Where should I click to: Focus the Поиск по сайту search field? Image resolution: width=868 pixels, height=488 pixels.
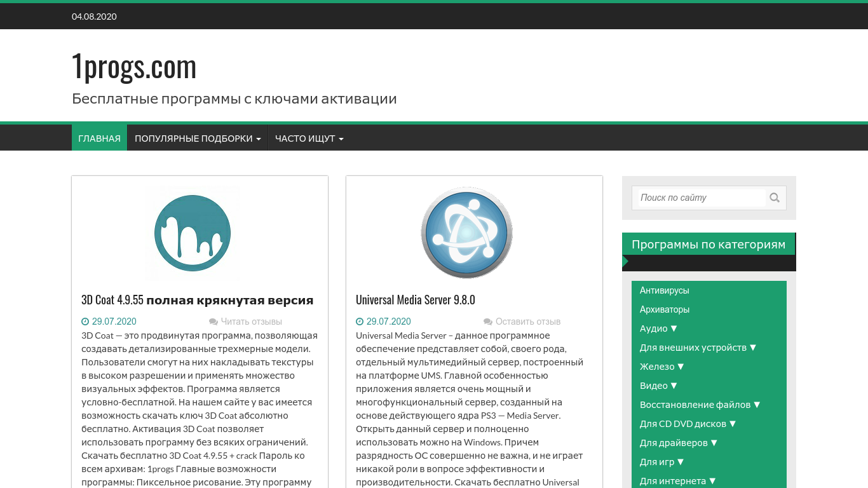click(x=702, y=198)
